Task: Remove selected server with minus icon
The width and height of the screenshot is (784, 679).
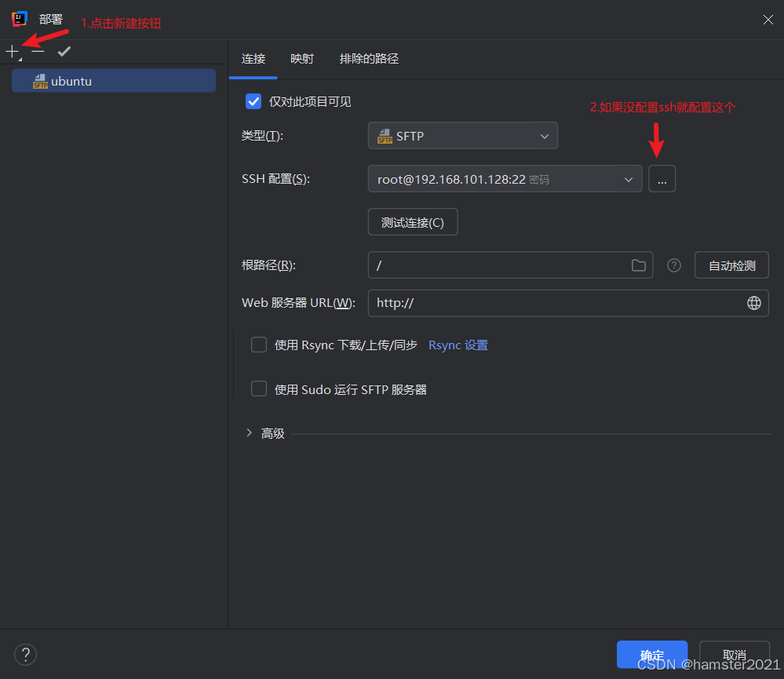Action: 38,51
